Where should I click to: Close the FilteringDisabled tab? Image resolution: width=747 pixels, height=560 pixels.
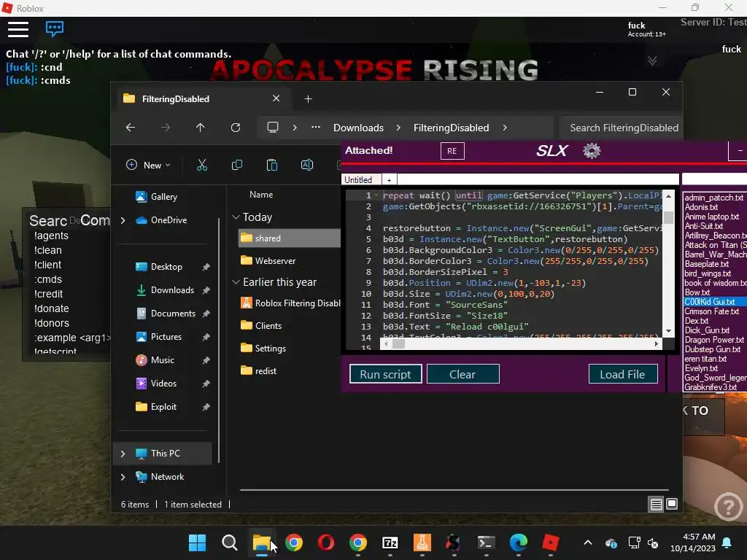(276, 98)
